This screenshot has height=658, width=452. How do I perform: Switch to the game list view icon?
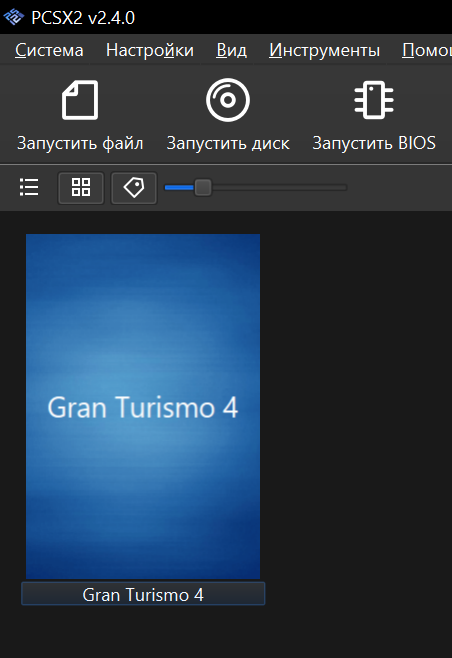point(29,187)
